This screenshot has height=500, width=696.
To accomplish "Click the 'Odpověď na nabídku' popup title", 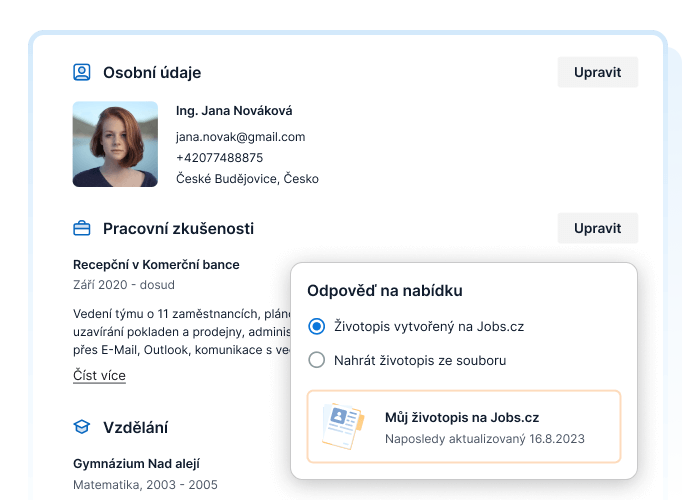I will (x=384, y=291).
